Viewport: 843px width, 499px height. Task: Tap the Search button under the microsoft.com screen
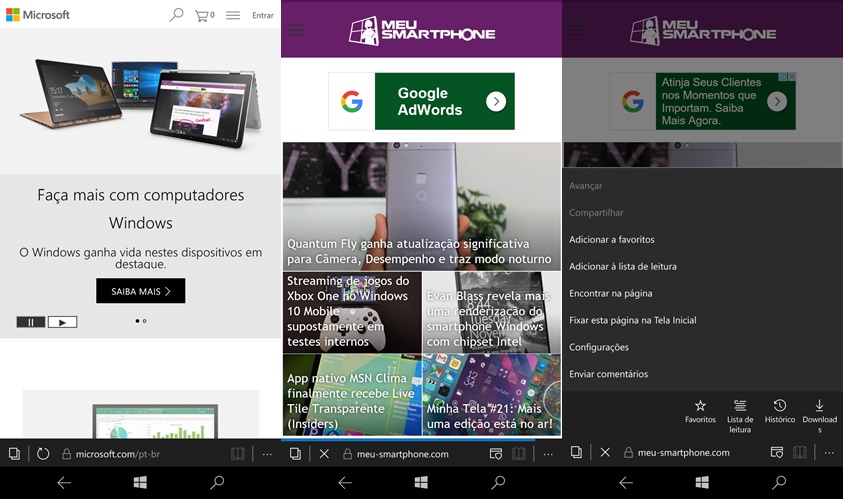[217, 482]
